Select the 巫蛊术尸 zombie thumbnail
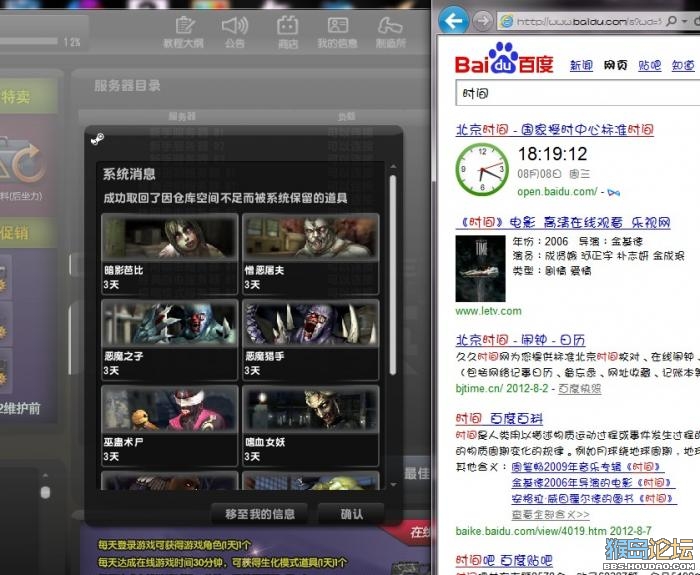The width and height of the screenshot is (700, 575). (169, 409)
